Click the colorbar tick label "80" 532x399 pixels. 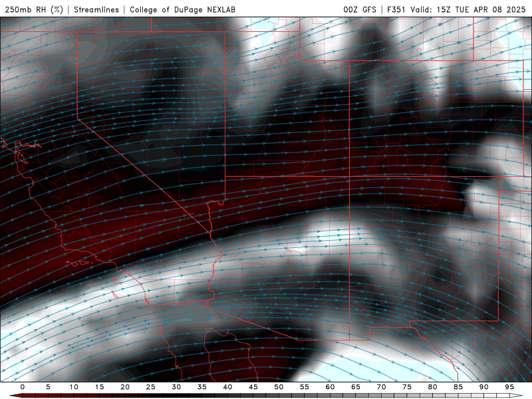[x=433, y=387]
